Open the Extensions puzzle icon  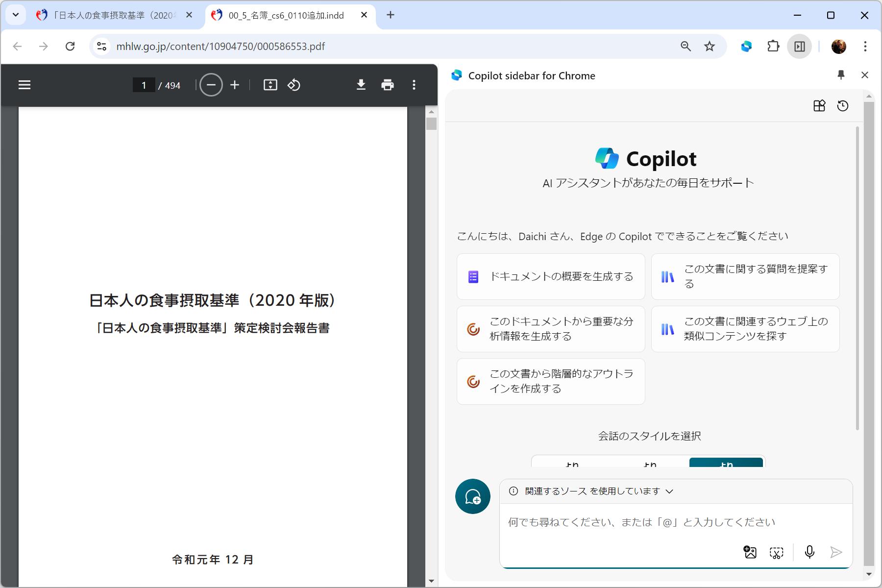(773, 46)
